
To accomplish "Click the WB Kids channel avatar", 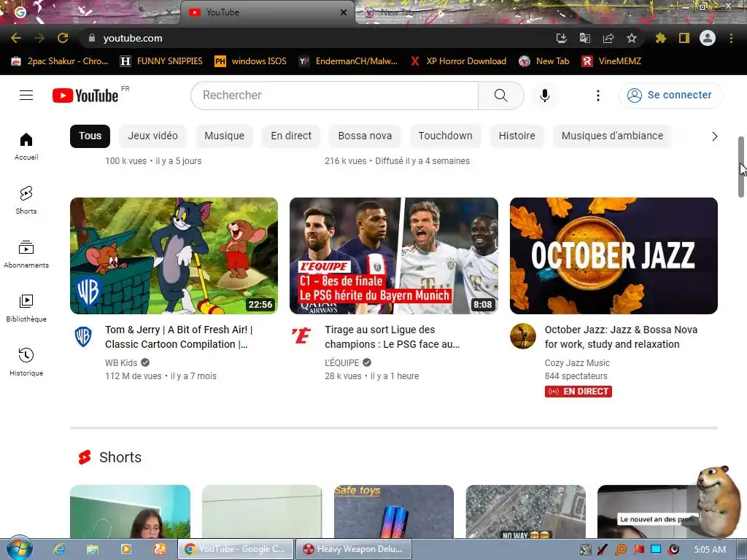I will pos(83,337).
